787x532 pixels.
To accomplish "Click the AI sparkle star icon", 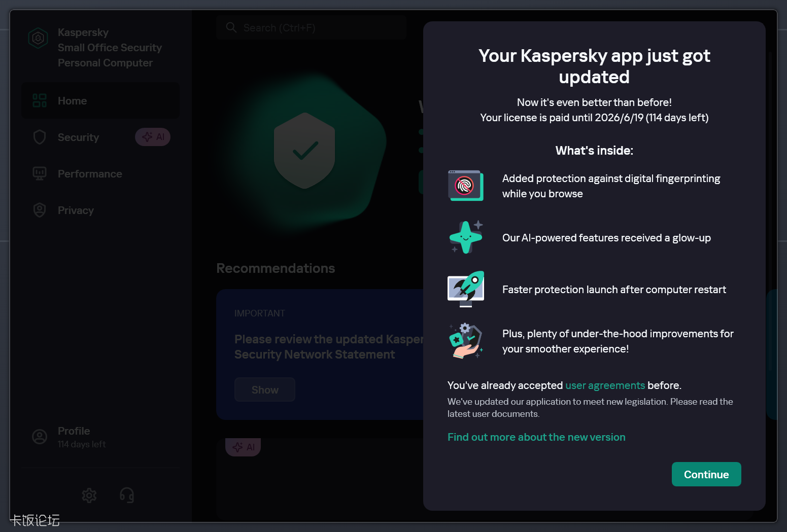I will point(466,237).
